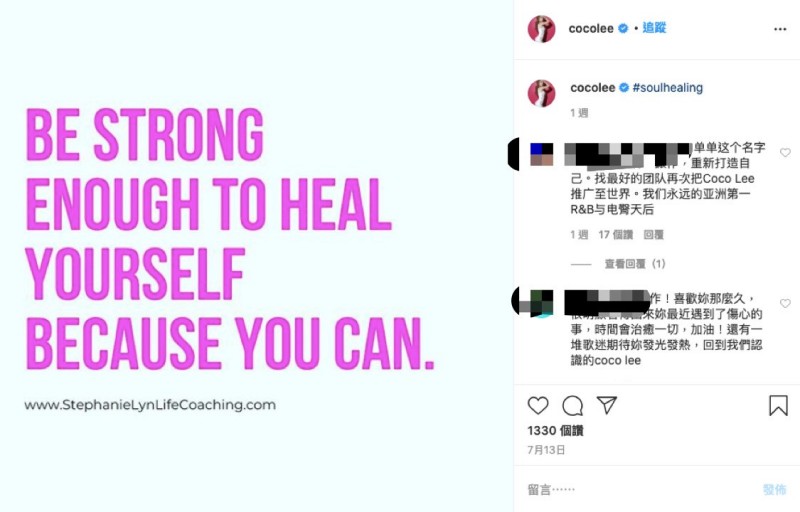
Task: Save the post with bookmark icon
Action: pyautogui.click(x=778, y=405)
